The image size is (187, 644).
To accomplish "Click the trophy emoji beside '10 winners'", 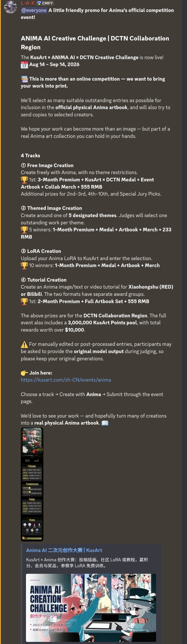I will tap(24, 266).
